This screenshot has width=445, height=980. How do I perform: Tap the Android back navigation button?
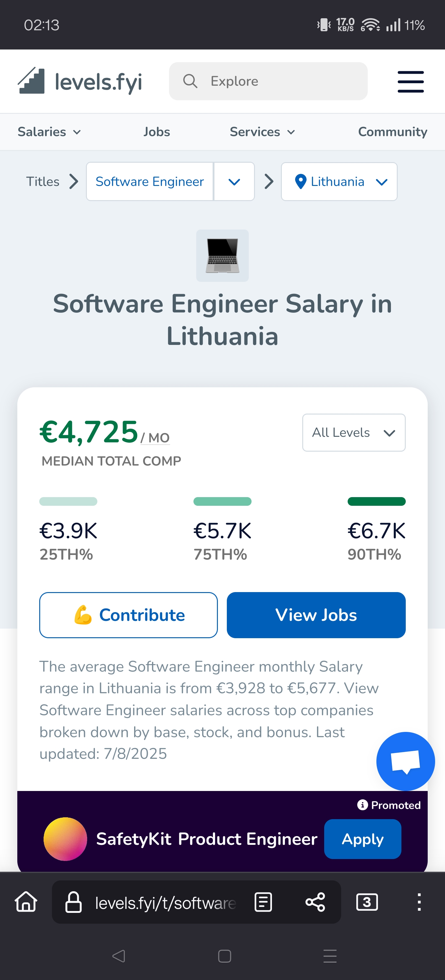[x=119, y=956]
